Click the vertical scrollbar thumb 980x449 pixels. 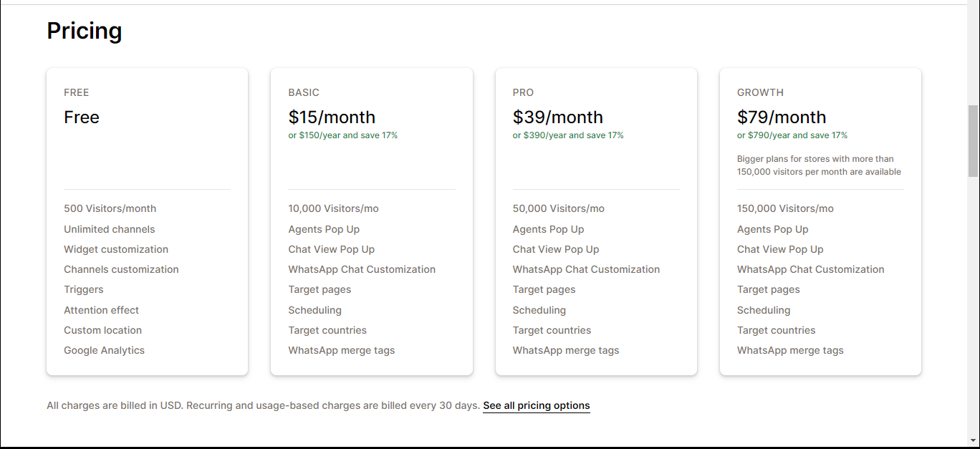click(973, 140)
